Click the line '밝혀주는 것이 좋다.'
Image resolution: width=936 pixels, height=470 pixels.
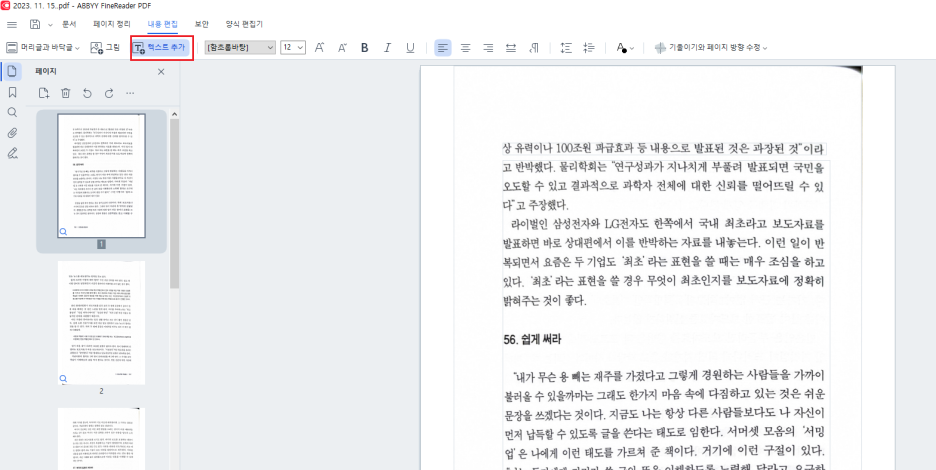[x=545, y=300]
